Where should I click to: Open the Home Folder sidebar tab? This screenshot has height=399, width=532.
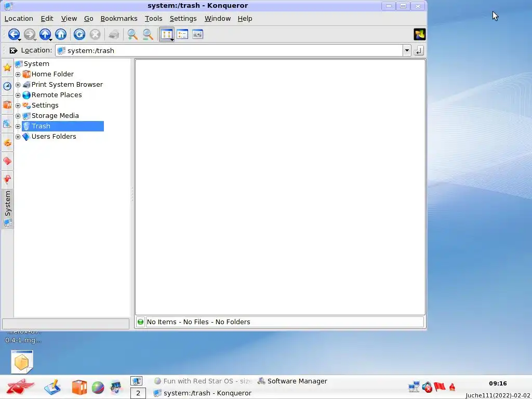[x=7, y=104]
